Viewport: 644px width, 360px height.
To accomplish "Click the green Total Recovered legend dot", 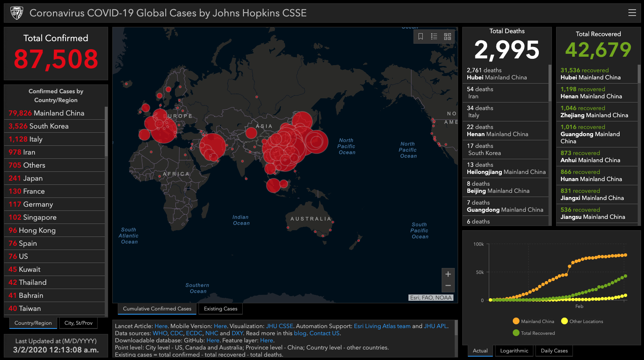I will tap(516, 333).
